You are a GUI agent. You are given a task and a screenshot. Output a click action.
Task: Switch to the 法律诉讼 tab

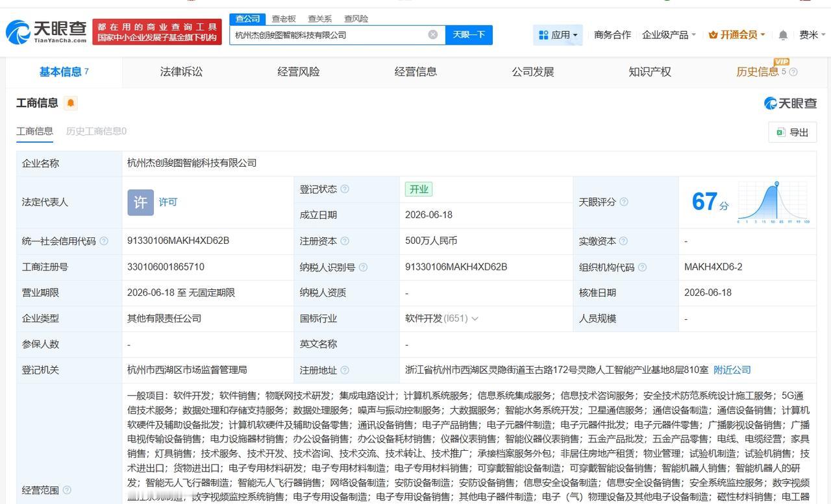pos(181,71)
